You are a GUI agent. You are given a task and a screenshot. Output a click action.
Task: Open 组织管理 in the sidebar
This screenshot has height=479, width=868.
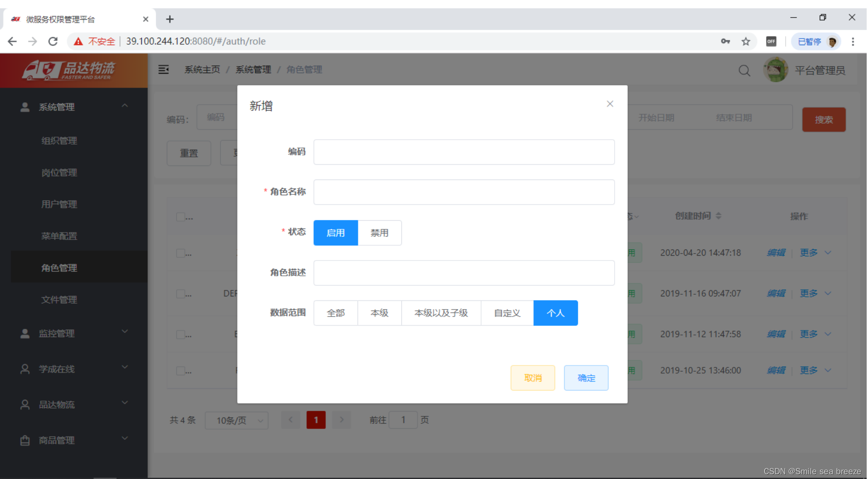click(59, 141)
